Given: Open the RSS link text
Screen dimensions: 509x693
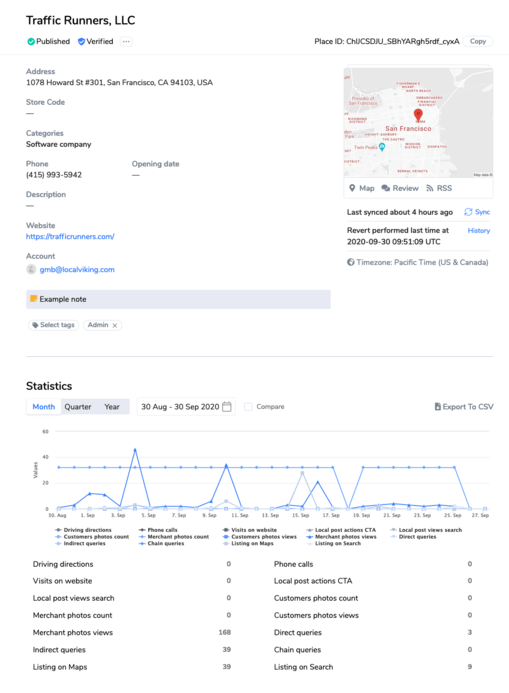Looking at the screenshot, I should [444, 188].
